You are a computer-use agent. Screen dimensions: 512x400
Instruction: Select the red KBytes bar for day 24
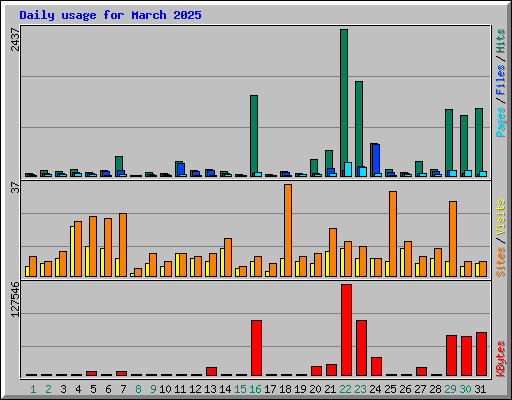coord(376,367)
